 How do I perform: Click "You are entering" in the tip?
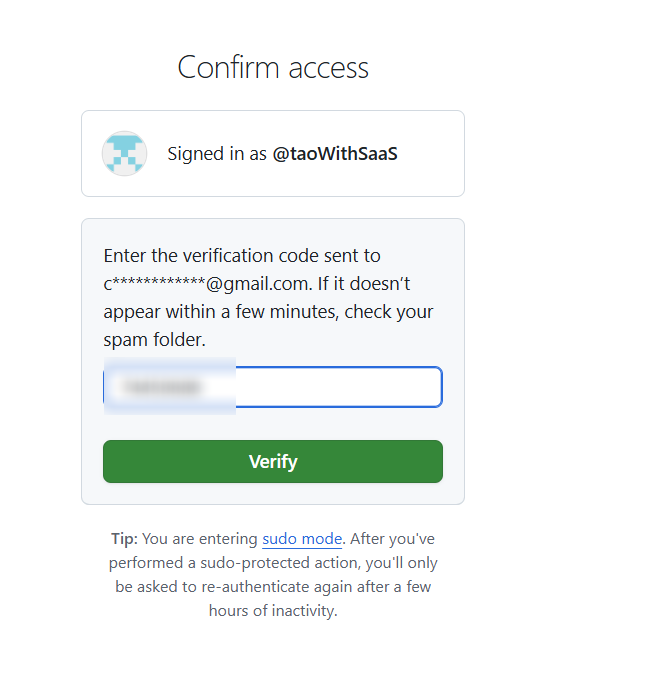coord(200,539)
